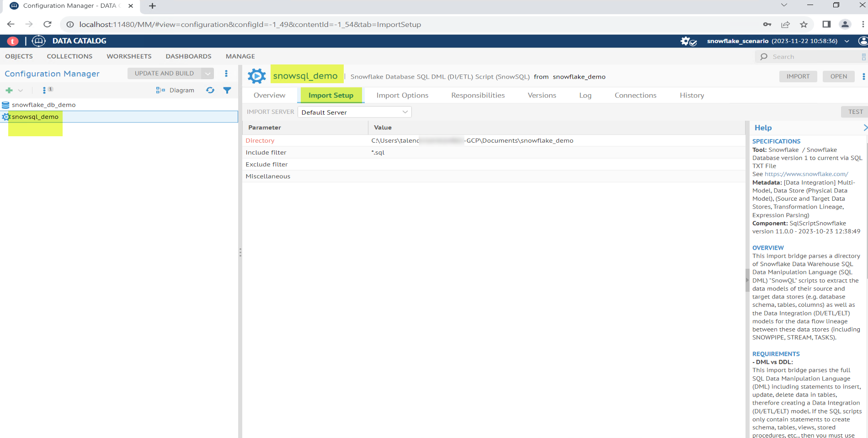
Task: Collapse the Help panel with the chevron
Action: (864, 128)
